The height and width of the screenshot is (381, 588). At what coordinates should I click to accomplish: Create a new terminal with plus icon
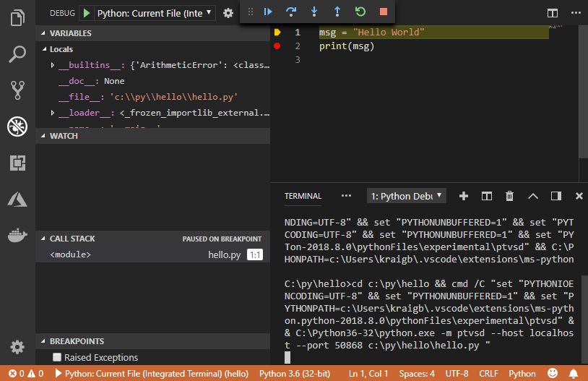point(464,196)
